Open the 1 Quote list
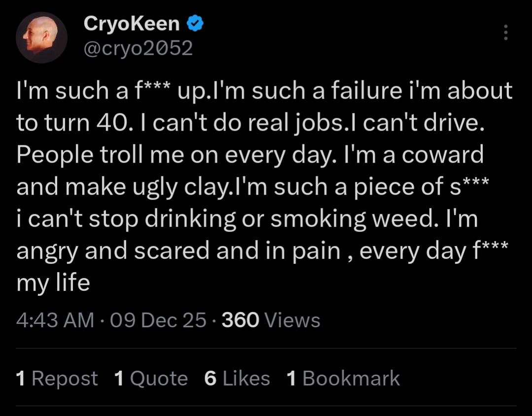This screenshot has height=416, width=532. [x=151, y=378]
